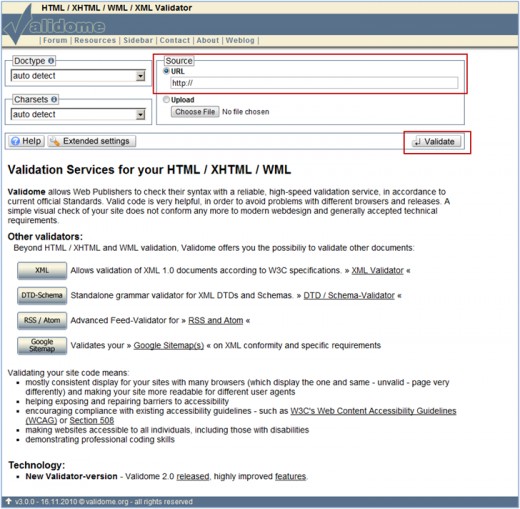
Task: Click the up-arrow icon in footer
Action: [9, 501]
